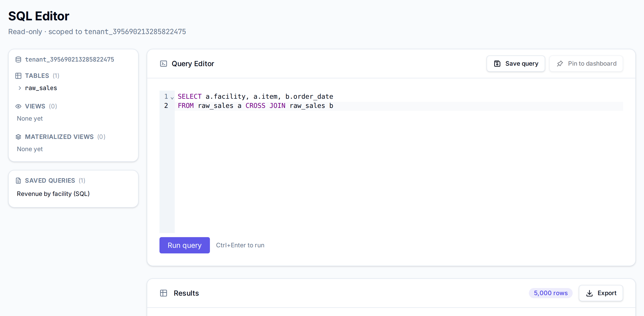
Task: Expand the raw_sales table chevron
Action: click(20, 88)
